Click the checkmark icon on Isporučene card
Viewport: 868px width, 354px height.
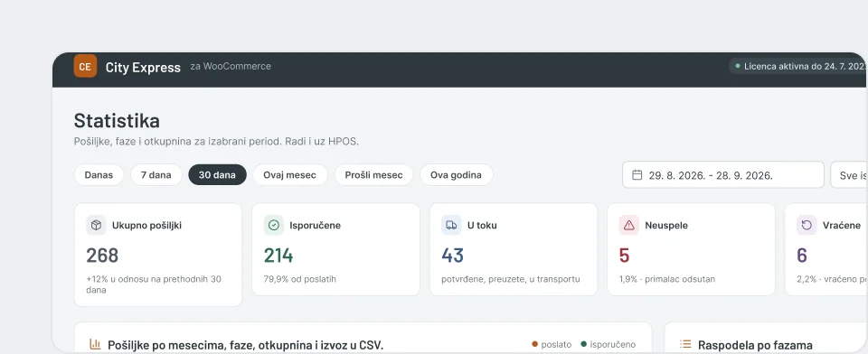click(x=273, y=225)
